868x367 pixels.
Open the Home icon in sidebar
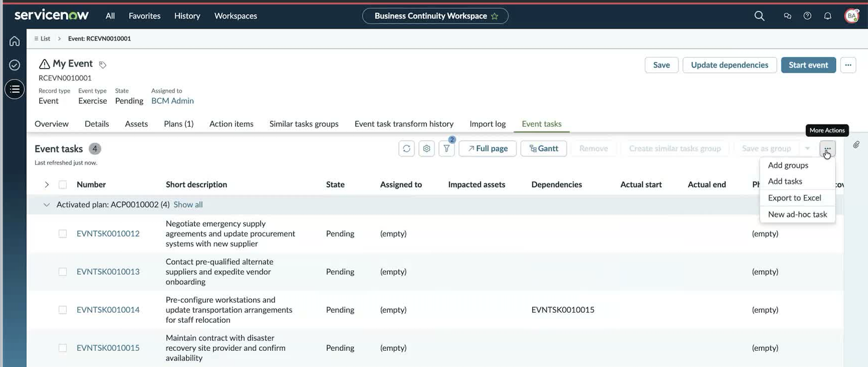(x=14, y=41)
